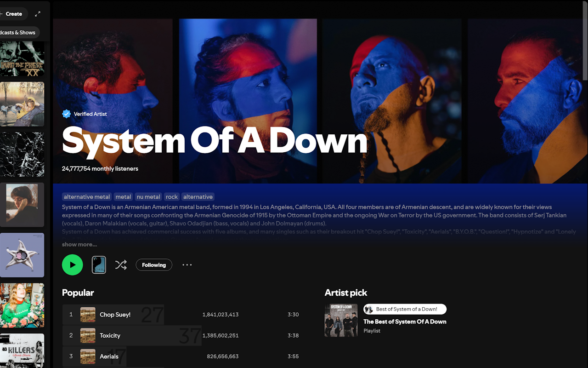Viewport: 588px width, 368px height.
Task: Select the nu metal genre tag
Action: click(x=148, y=197)
